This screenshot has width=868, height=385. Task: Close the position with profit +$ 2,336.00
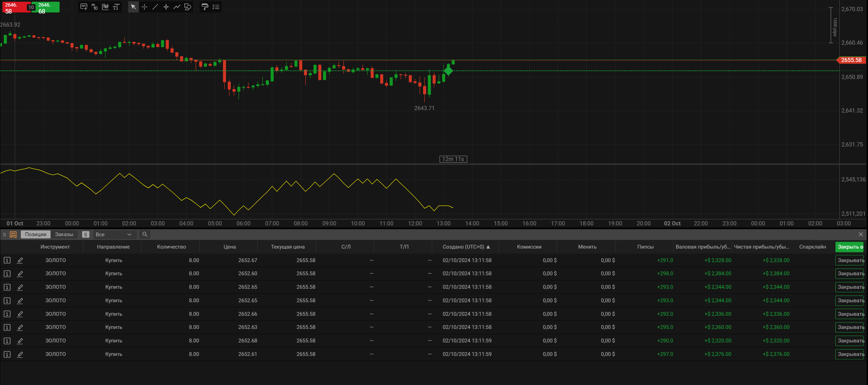850,314
